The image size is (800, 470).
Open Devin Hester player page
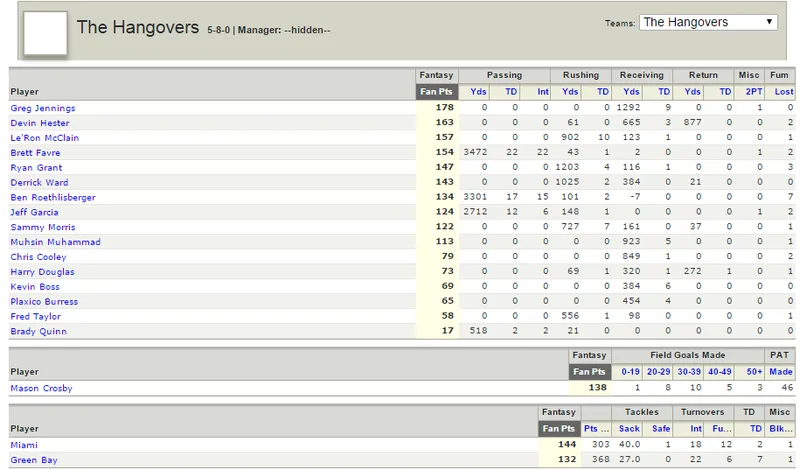40,123
